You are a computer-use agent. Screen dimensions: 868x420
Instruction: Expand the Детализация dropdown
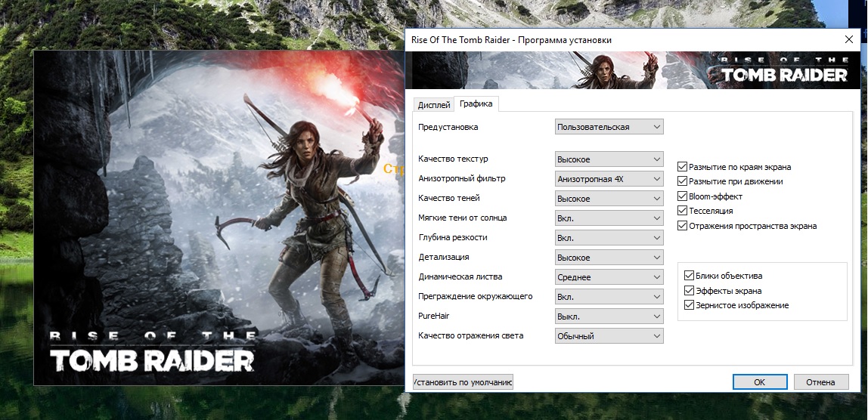pyautogui.click(x=609, y=258)
